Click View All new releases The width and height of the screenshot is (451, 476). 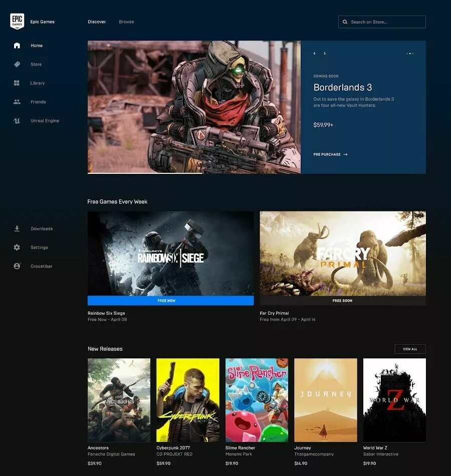coord(410,349)
